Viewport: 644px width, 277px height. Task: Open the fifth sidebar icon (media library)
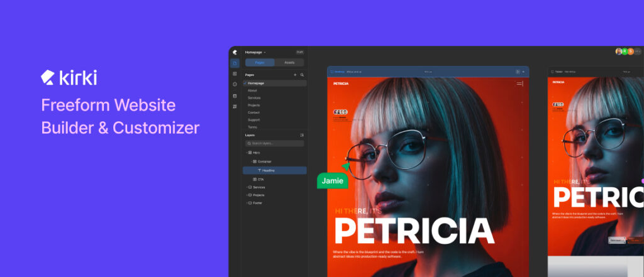tap(235, 106)
